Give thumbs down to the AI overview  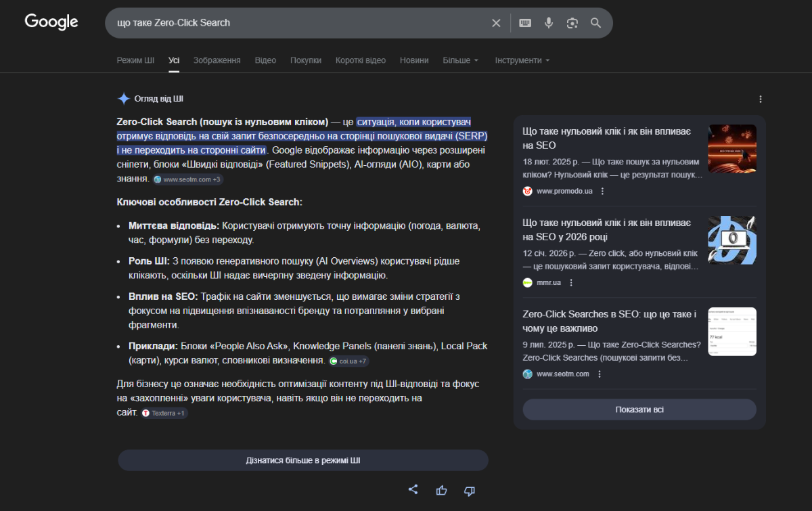tap(469, 489)
